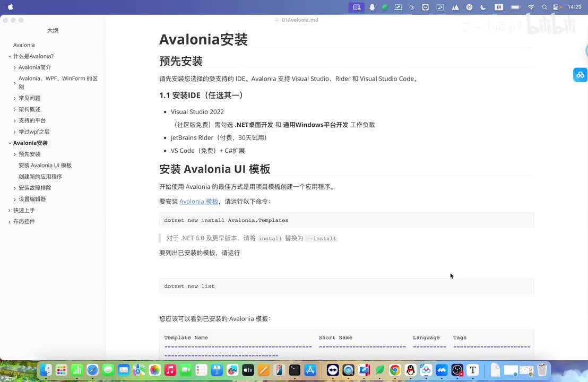Click the 安装 Avalonia UI 模板 document heading

[214, 169]
